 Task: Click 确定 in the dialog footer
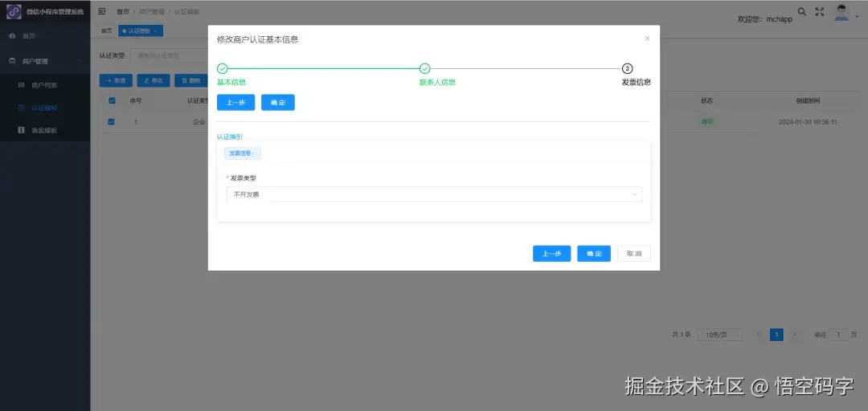click(x=594, y=254)
